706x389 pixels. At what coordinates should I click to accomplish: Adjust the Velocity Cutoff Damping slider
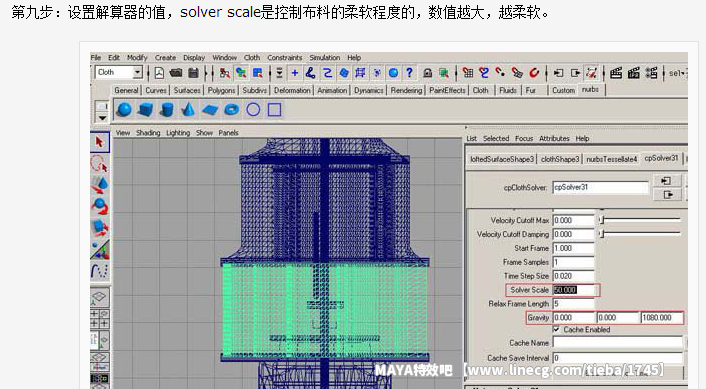coord(640,234)
